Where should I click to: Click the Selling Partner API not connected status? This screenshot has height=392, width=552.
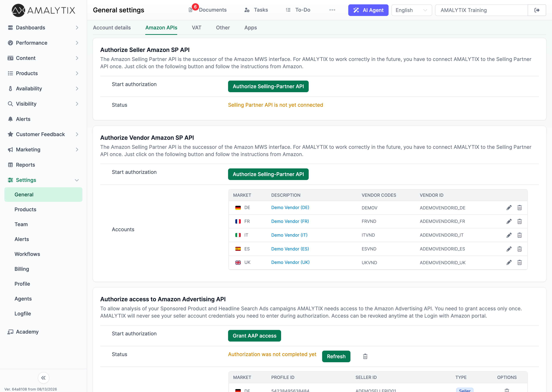click(275, 105)
